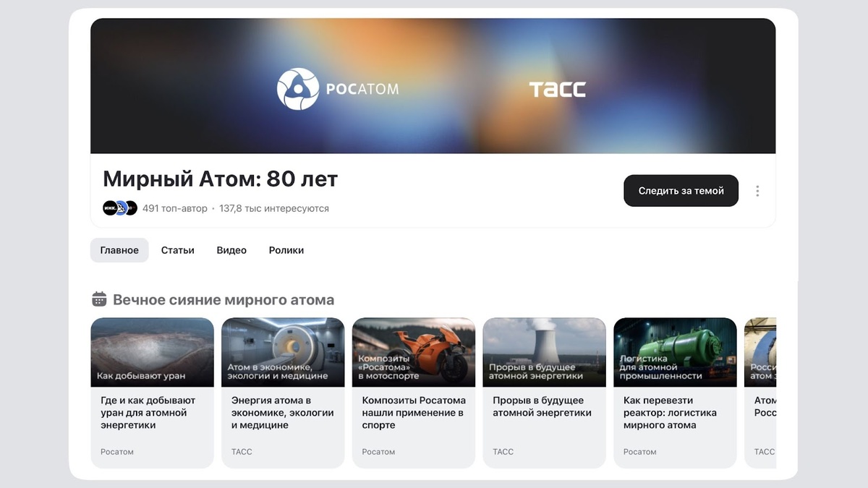868x488 pixels.
Task: Click "Росатом" source under reactor logistics article
Action: 640,452
